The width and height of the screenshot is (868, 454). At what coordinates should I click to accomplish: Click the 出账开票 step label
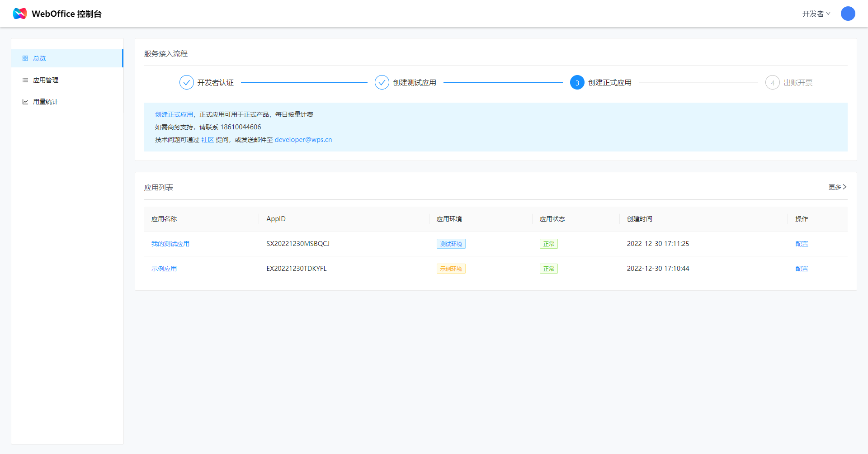pos(798,83)
